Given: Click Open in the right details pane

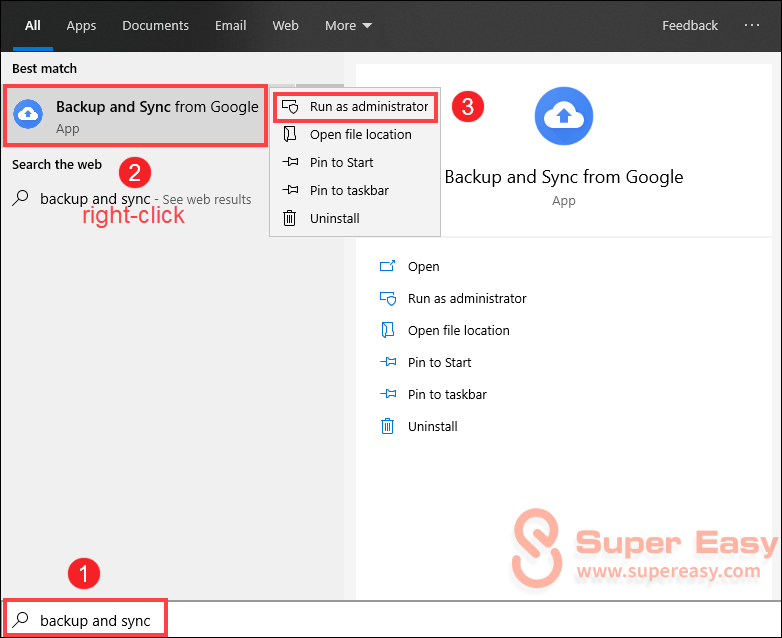Looking at the screenshot, I should (423, 266).
